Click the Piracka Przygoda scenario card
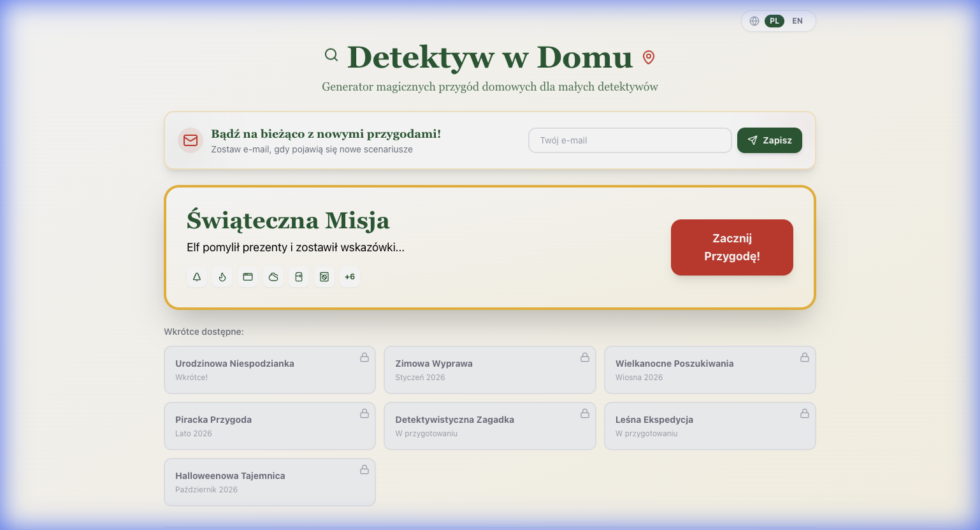This screenshot has height=530, width=980. pyautogui.click(x=270, y=426)
